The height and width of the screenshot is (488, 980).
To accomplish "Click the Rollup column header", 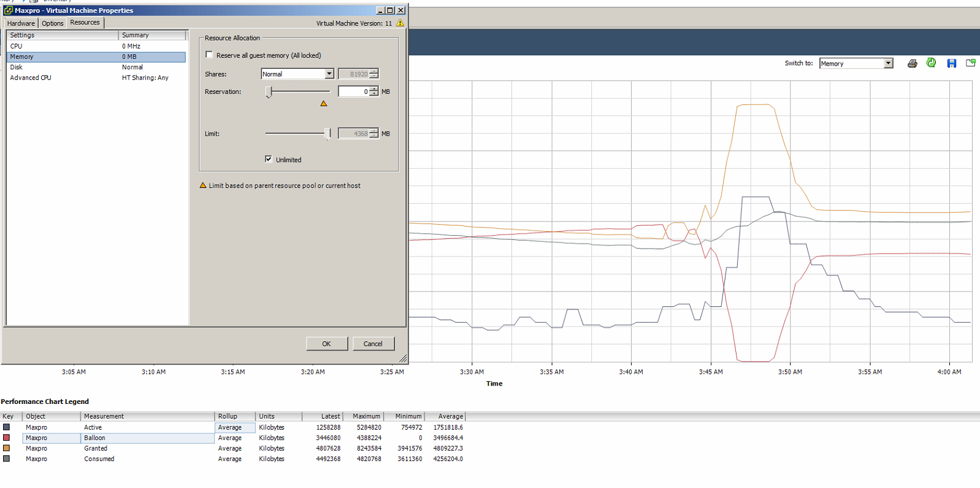I will coord(234,416).
